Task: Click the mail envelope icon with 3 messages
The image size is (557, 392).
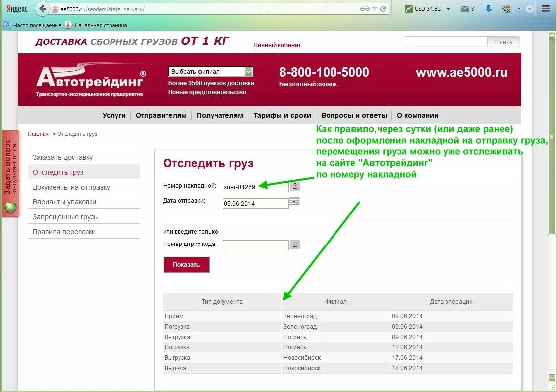Action: click(465, 9)
